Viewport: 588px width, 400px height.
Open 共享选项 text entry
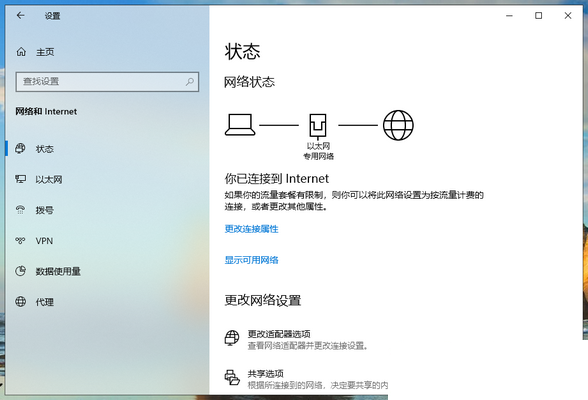266,373
